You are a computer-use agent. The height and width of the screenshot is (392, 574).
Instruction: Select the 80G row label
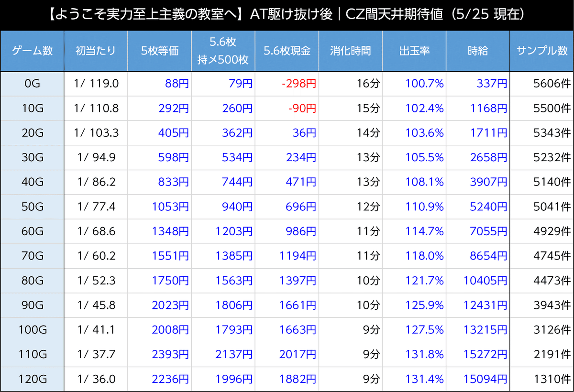(32, 281)
